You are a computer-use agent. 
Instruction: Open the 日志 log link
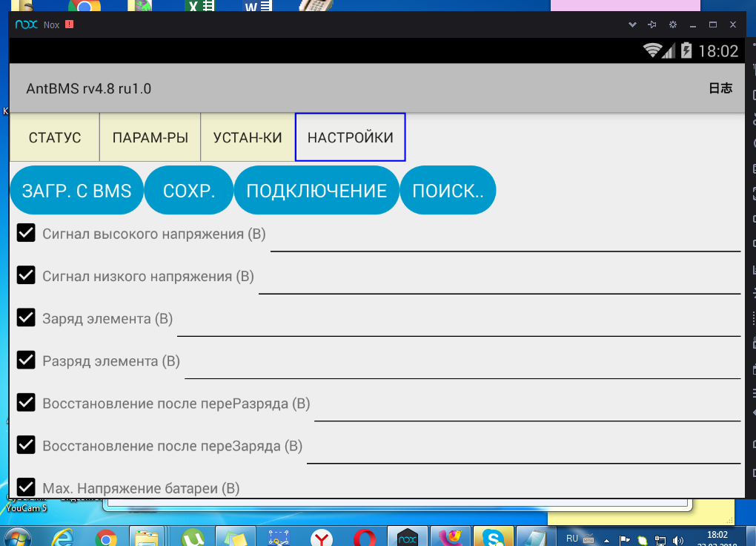coord(720,88)
